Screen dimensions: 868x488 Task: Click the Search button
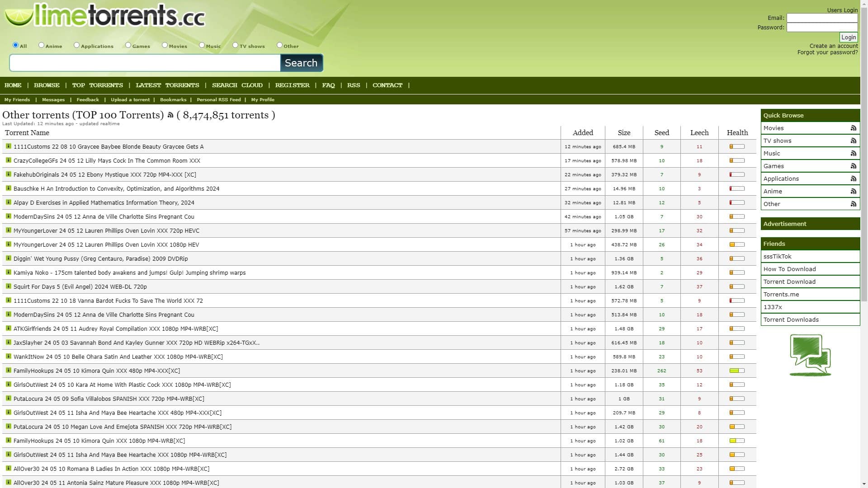[302, 63]
